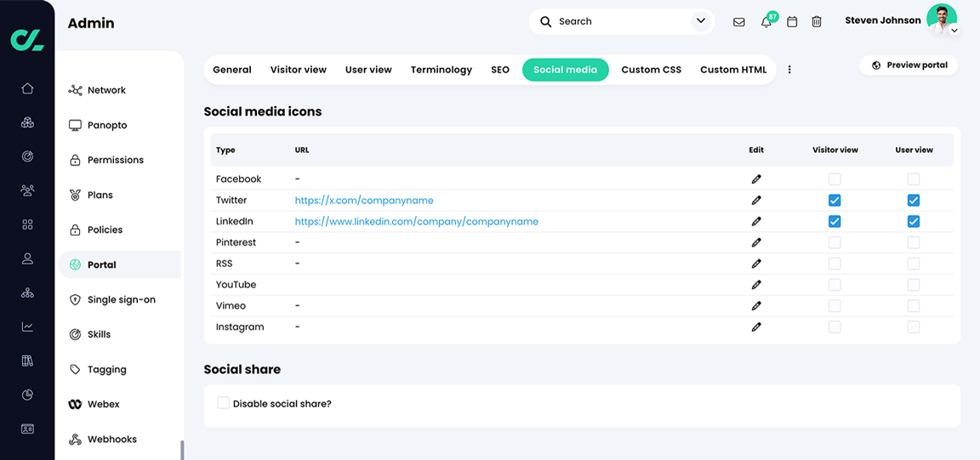Image resolution: width=980 pixels, height=460 pixels.
Task: Open the ID card sidebar icon
Action: 27,429
